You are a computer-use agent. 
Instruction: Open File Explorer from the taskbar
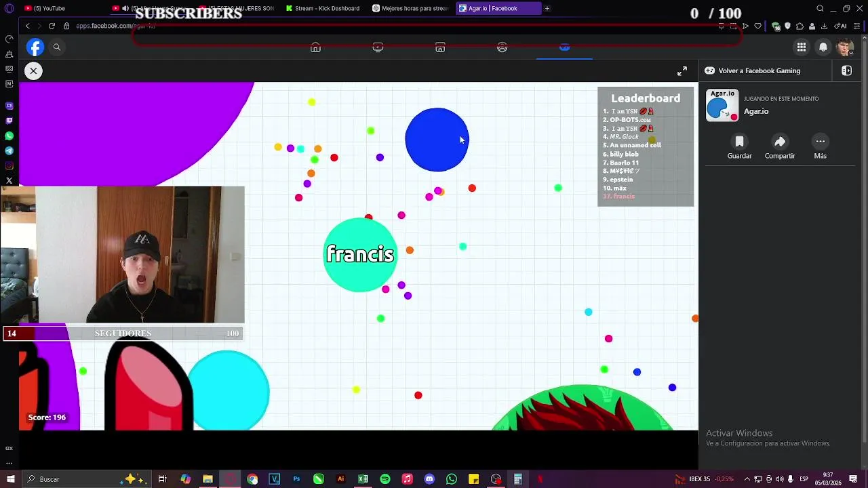tap(208, 479)
